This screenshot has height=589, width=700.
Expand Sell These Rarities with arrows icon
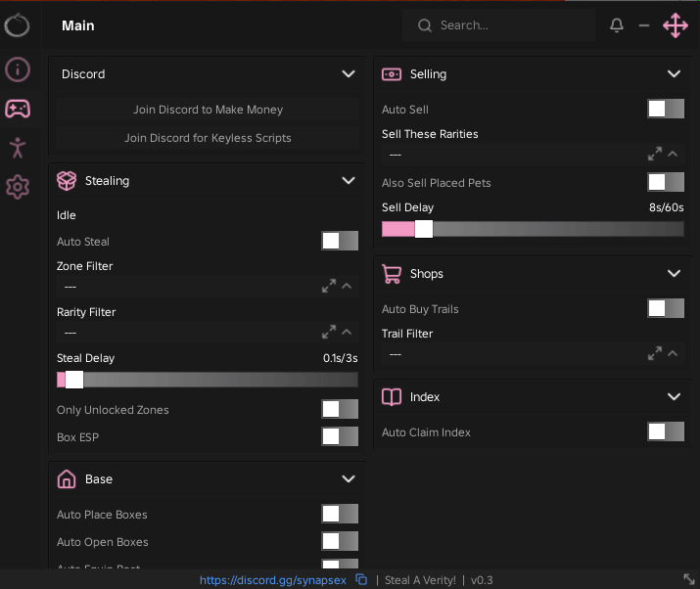pos(655,154)
